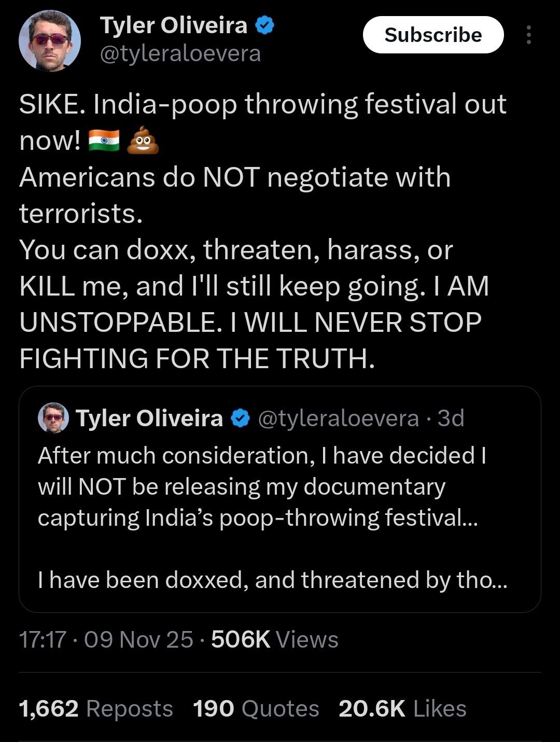View the 506K Views count
This screenshot has height=742, width=560.
[x=275, y=639]
